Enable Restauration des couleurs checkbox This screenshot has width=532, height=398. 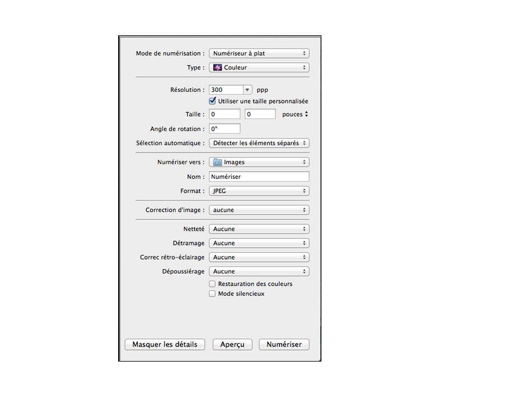pos(212,284)
